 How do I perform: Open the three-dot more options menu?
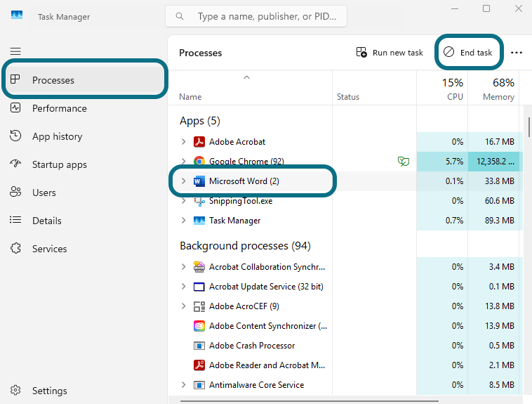(517, 53)
